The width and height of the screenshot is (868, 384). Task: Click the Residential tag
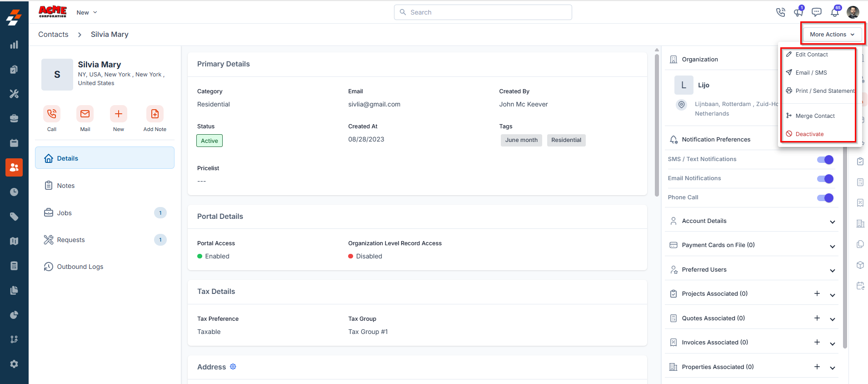coord(566,140)
